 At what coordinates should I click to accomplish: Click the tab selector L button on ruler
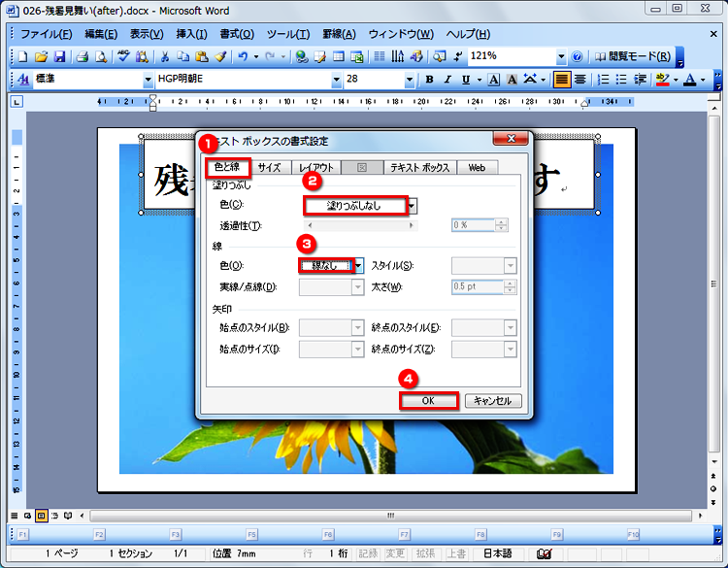[x=17, y=102]
